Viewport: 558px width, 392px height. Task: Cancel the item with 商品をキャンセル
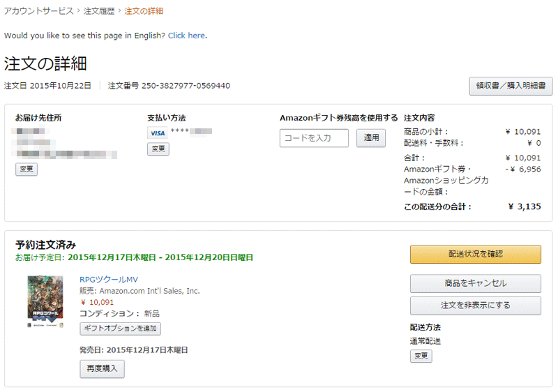pyautogui.click(x=476, y=283)
